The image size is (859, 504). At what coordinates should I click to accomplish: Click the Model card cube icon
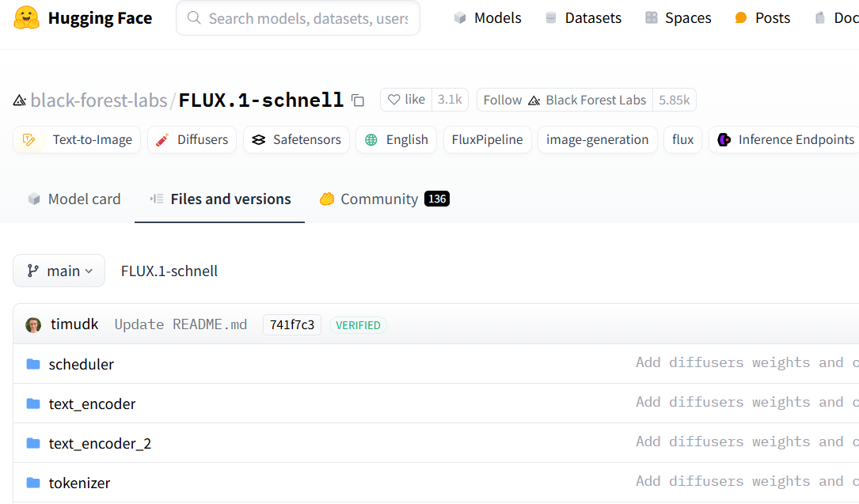[34, 199]
